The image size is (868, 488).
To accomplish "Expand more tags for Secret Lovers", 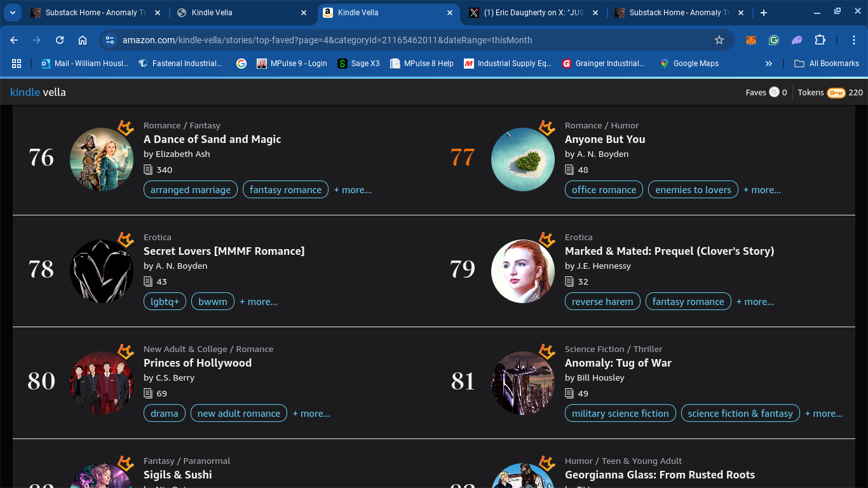I will [259, 301].
